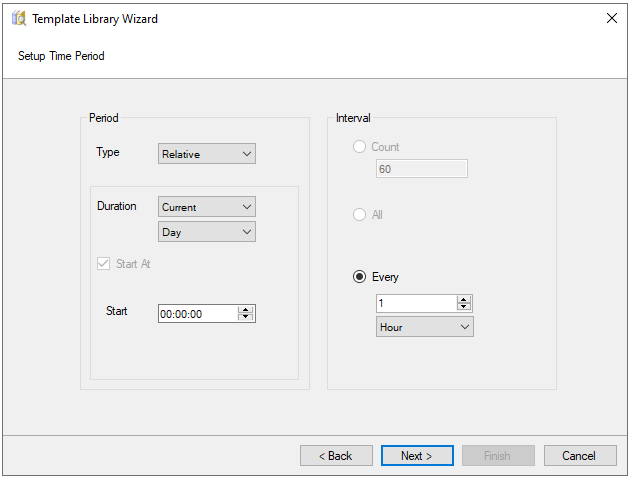Click the Count field containing 60
Screen dimensions: 632x480
(x=422, y=168)
